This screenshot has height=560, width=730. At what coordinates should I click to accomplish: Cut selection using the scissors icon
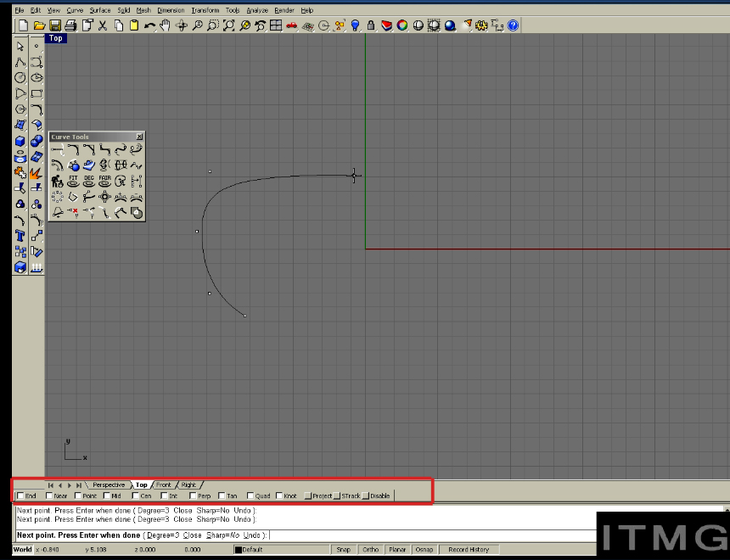[x=103, y=25]
